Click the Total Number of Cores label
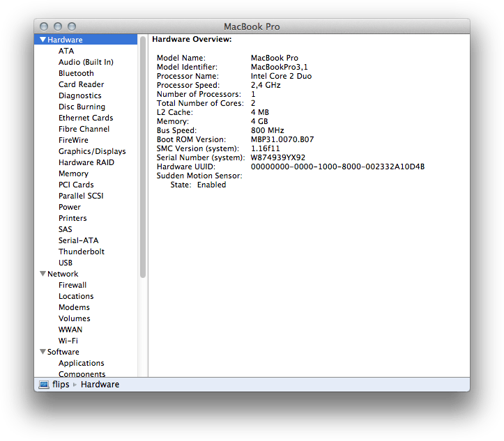 coord(200,103)
